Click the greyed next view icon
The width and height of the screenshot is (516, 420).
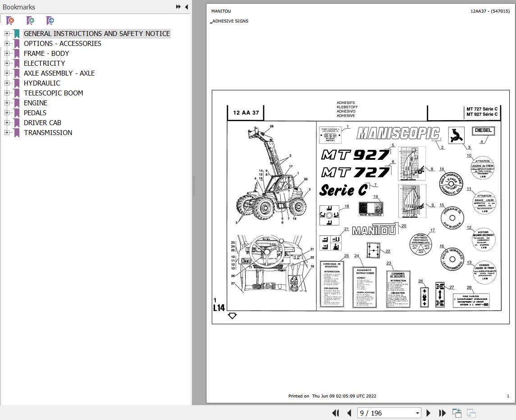coord(471,413)
